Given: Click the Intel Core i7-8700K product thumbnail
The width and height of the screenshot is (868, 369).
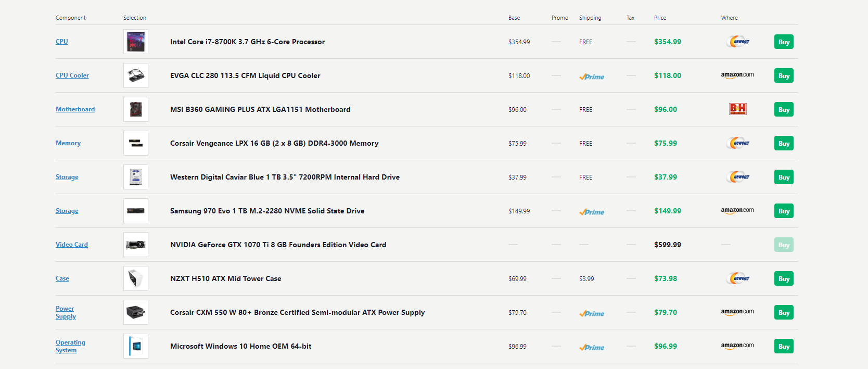Looking at the screenshot, I should tap(136, 42).
